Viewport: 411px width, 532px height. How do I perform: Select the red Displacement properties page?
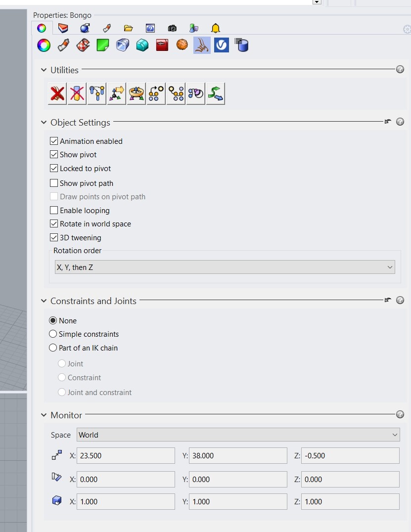pos(162,45)
